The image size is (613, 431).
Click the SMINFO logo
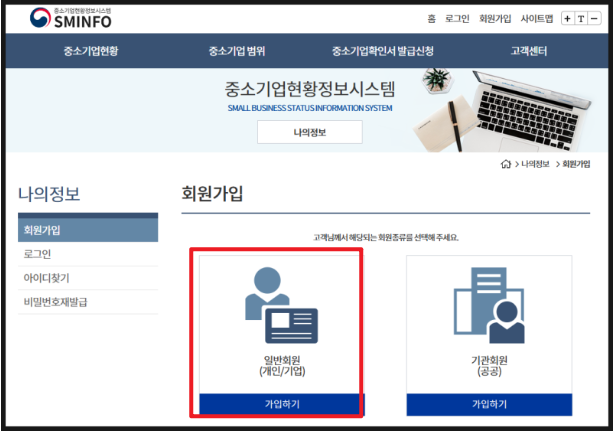(x=71, y=18)
